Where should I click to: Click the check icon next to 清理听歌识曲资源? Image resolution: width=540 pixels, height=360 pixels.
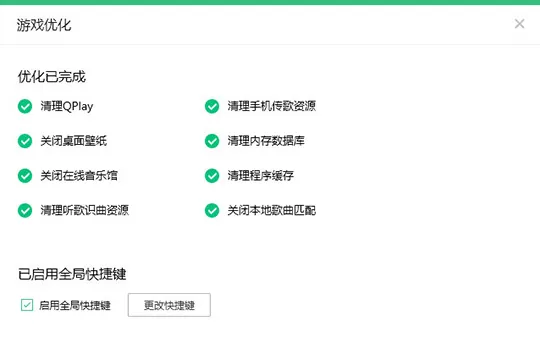point(25,210)
